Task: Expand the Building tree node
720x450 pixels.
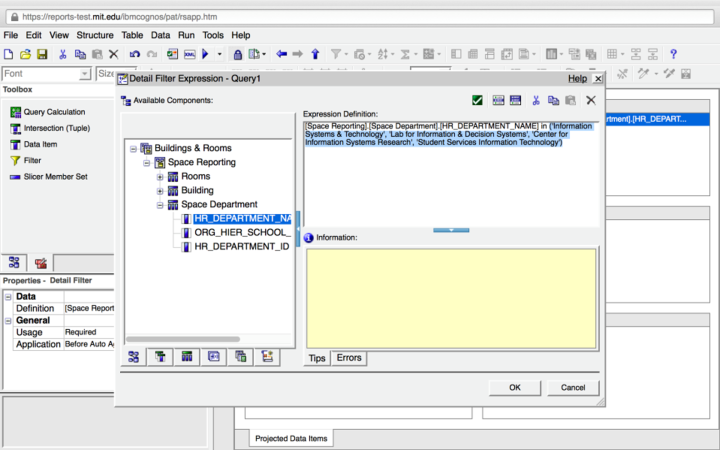Action: point(160,191)
